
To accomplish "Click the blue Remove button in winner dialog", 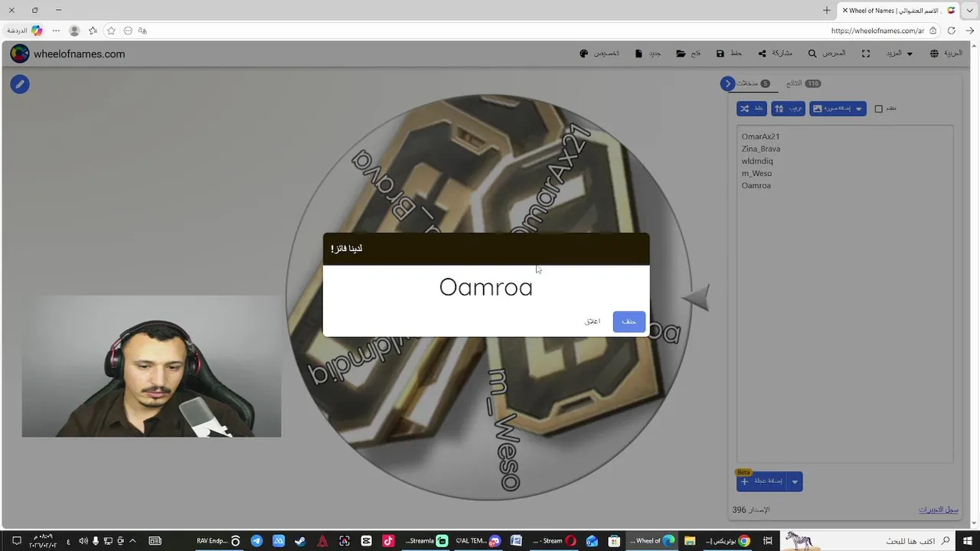I will (629, 321).
